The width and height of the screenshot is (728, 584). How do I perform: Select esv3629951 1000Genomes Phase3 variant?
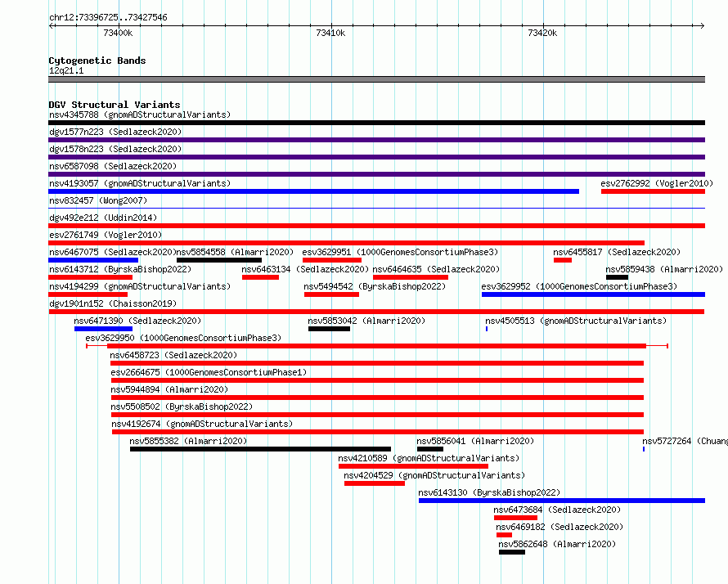pos(332,260)
